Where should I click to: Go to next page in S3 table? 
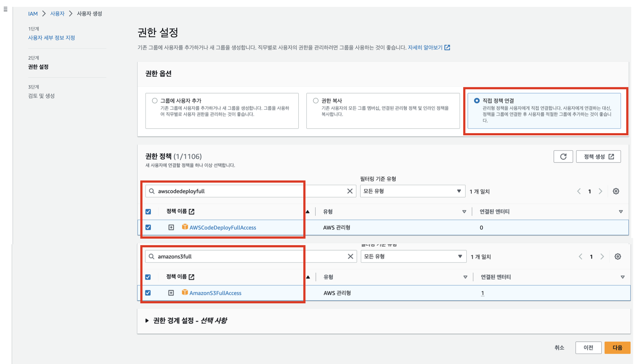tap(602, 257)
